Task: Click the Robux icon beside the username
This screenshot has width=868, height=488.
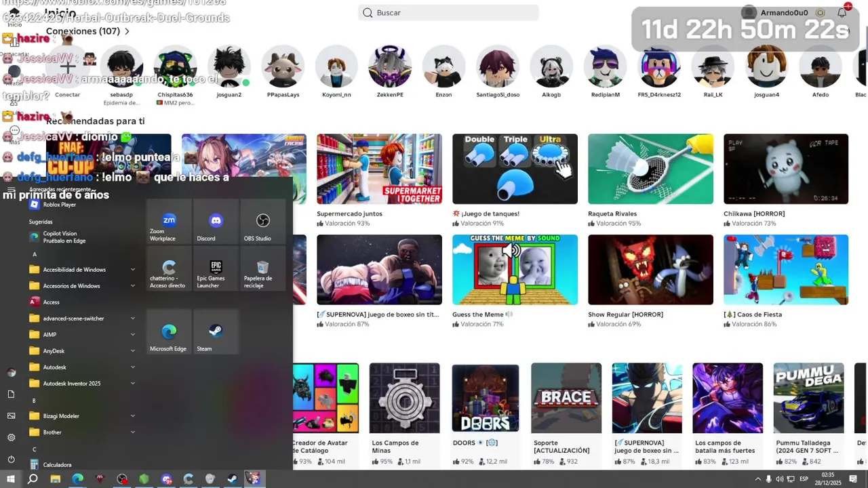Action: tap(820, 12)
